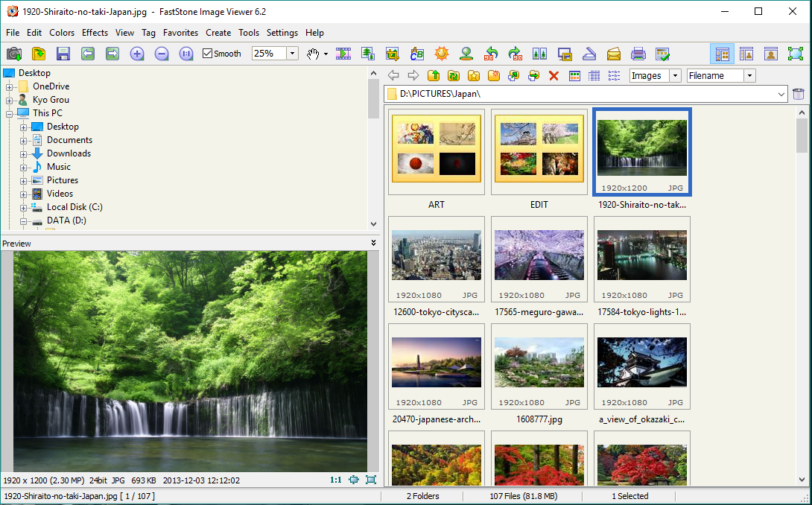
Task: Switch to list view mode
Action: 614,76
